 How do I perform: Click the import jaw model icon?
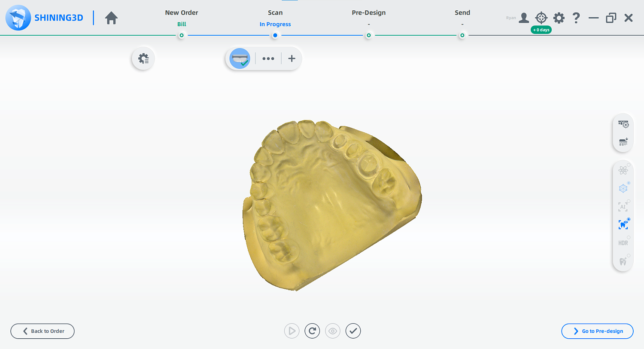tap(623, 142)
